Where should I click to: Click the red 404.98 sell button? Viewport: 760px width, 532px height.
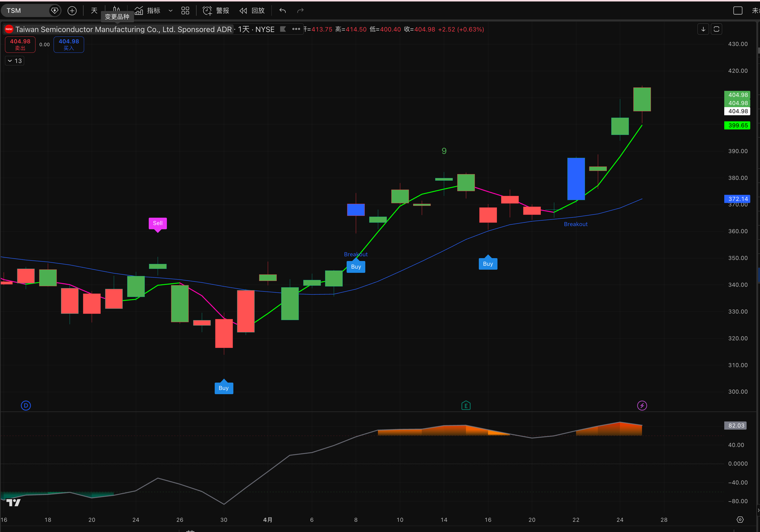pos(20,44)
